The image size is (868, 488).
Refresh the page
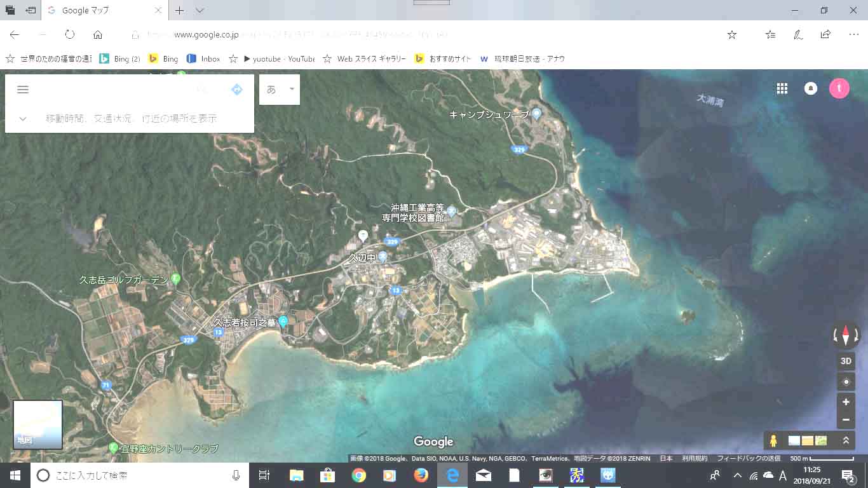coord(70,35)
